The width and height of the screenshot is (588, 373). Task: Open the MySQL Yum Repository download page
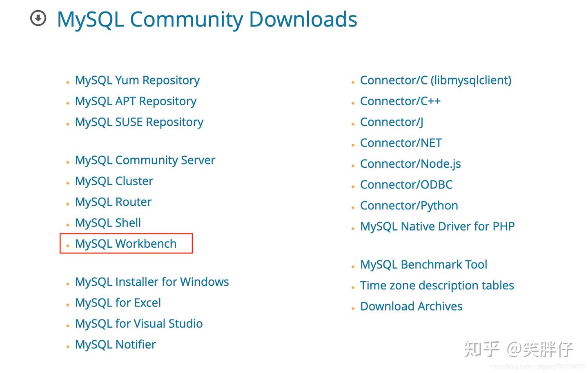pyautogui.click(x=137, y=80)
